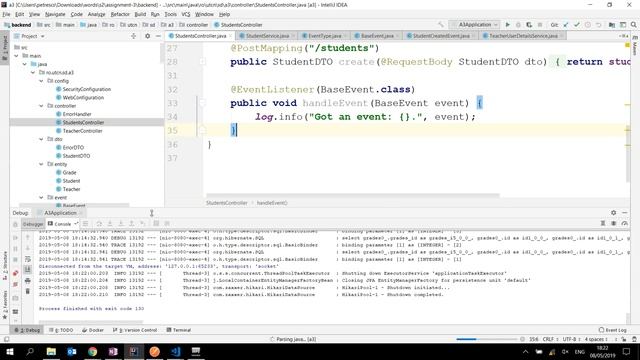Open Outlook from the Windows taskbar
The image size is (640, 360).
click(72, 351)
